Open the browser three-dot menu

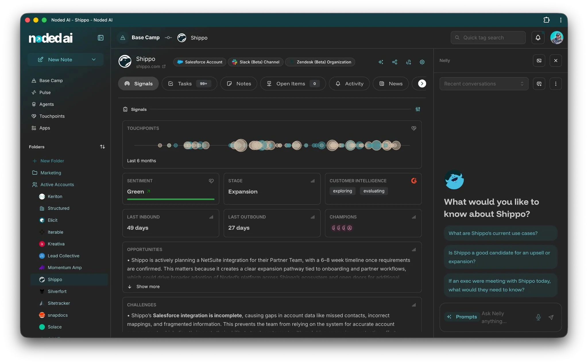pyautogui.click(x=561, y=20)
